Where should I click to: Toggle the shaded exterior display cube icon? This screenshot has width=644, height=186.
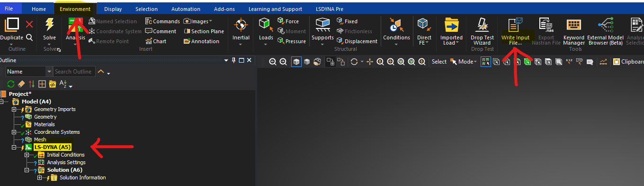pos(296,62)
